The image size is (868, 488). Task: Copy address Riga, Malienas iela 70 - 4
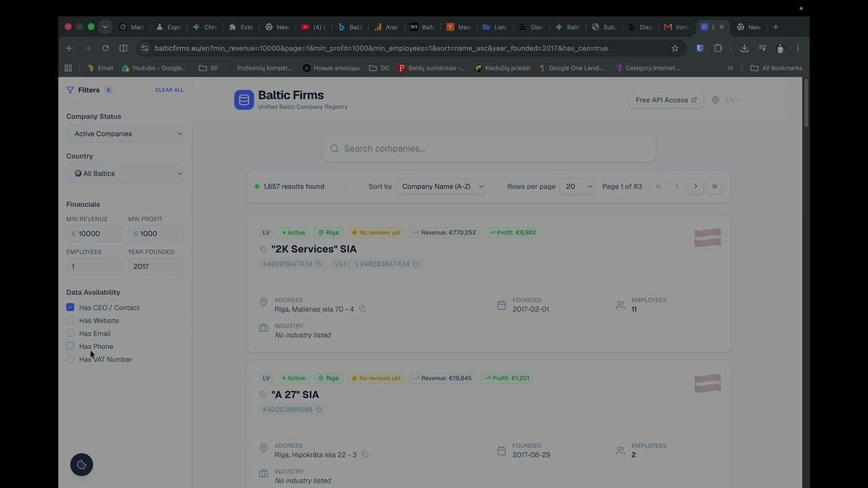[x=363, y=309]
